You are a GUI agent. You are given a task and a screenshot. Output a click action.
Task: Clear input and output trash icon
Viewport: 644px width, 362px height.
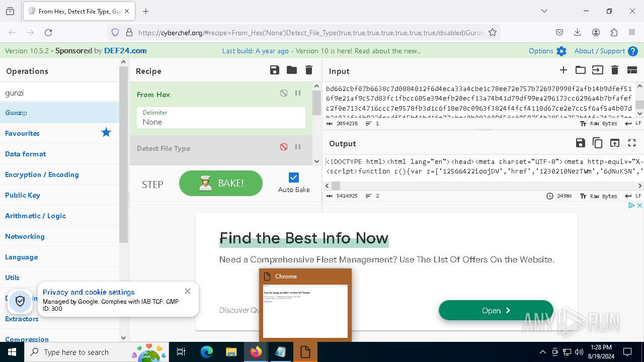(x=615, y=70)
